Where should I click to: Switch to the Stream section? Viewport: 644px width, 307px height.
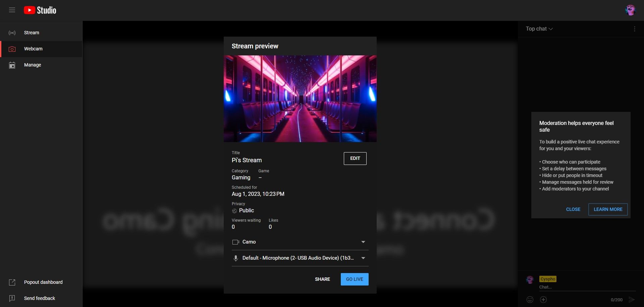pos(32,33)
